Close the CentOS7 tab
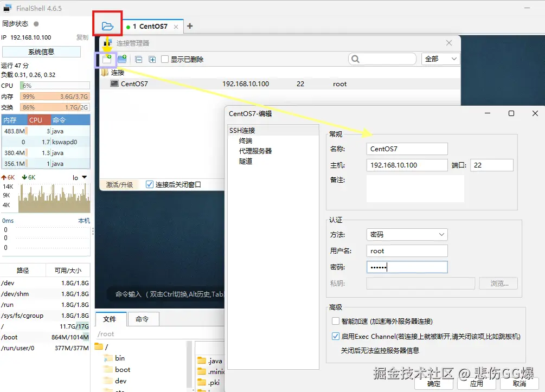 pyautogui.click(x=176, y=27)
